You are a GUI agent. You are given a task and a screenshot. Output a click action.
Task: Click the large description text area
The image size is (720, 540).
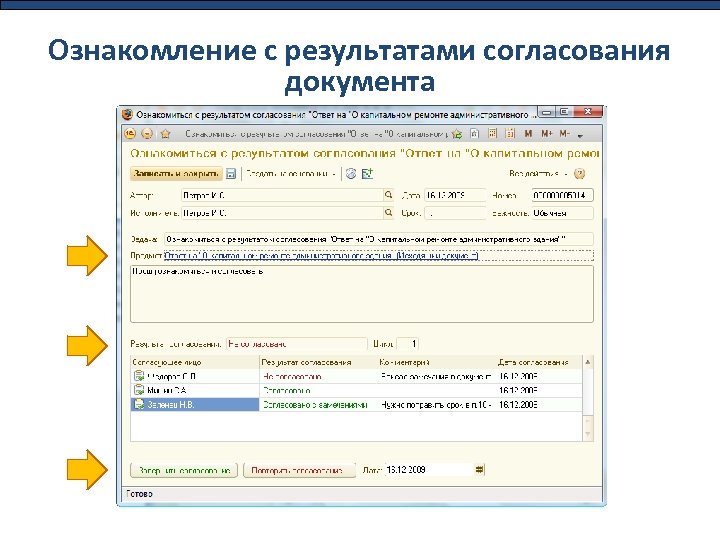click(x=362, y=294)
